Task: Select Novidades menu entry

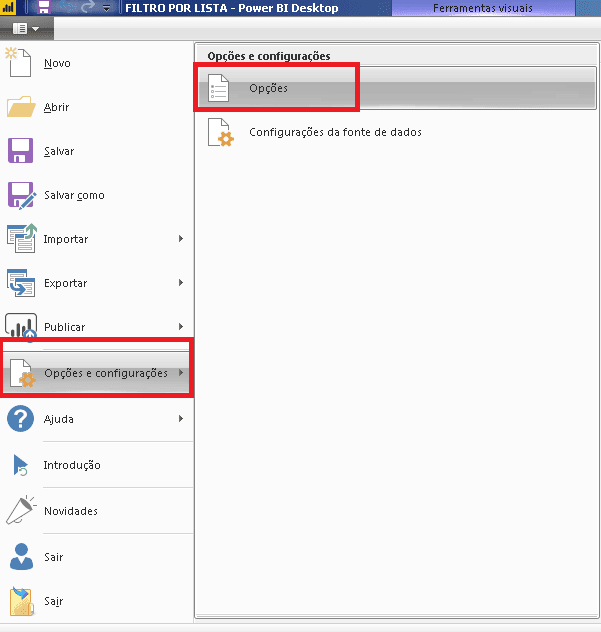Action: pos(97,511)
